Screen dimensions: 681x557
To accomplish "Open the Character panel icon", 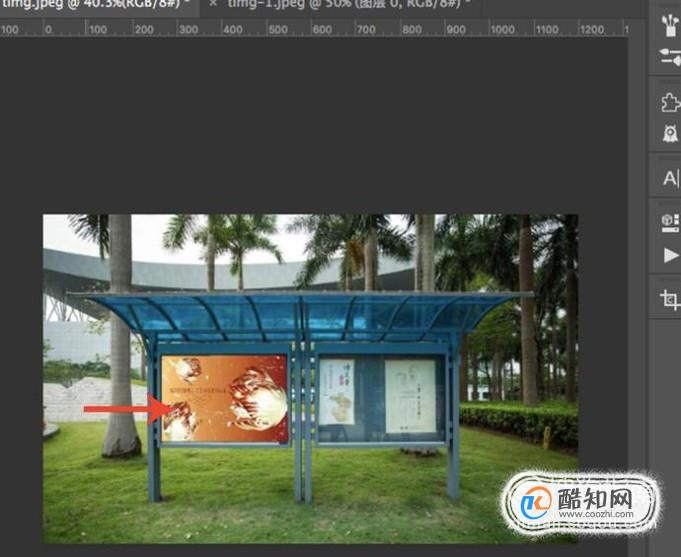I will [670, 178].
